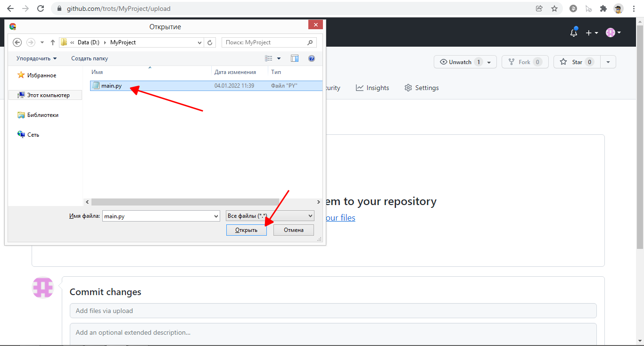The image size is (644, 346).
Task: Open GitHub user avatar menu
Action: (613, 33)
